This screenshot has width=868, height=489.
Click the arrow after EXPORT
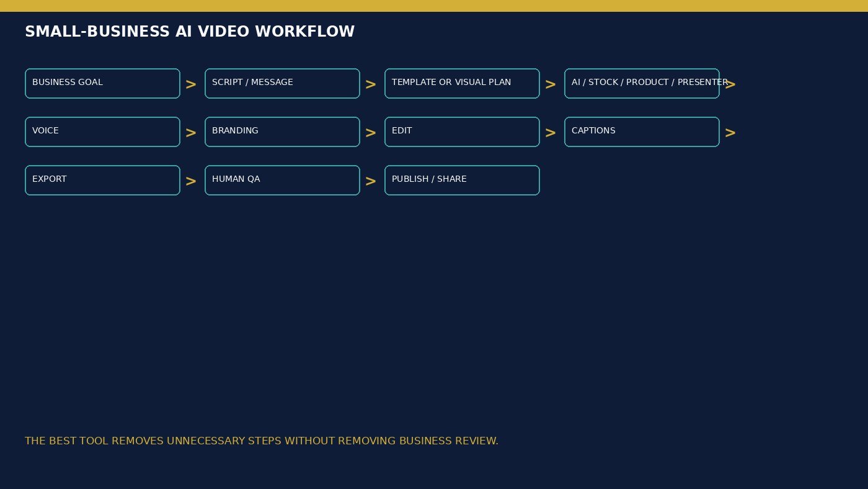[191, 181]
